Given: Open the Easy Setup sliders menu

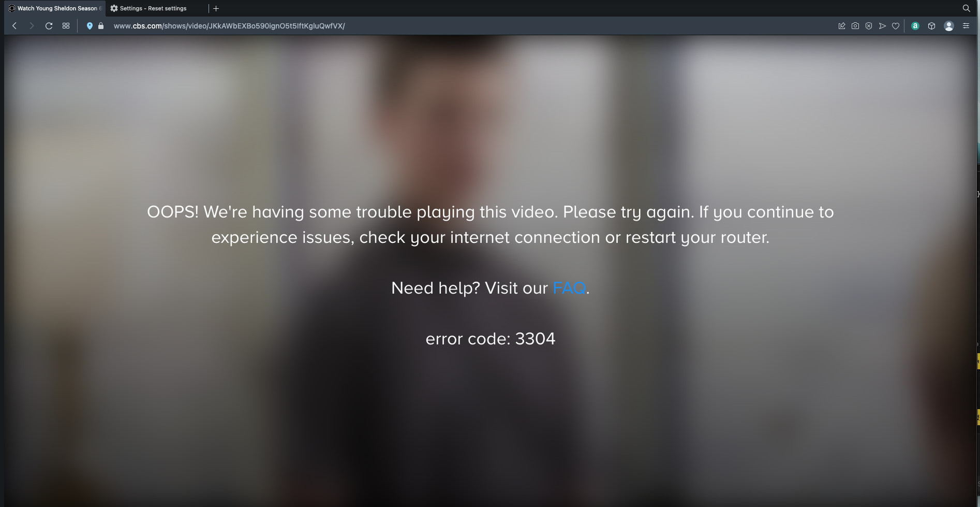Looking at the screenshot, I should click(966, 26).
